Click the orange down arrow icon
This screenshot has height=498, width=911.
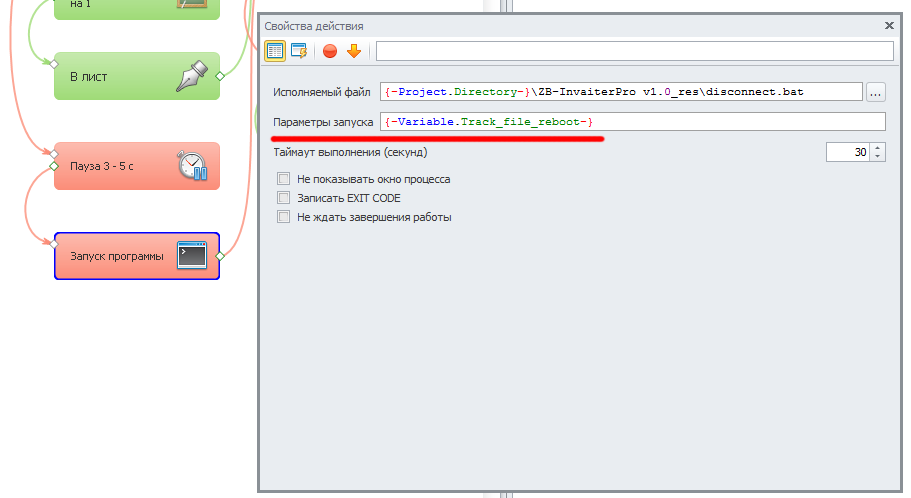coord(354,51)
